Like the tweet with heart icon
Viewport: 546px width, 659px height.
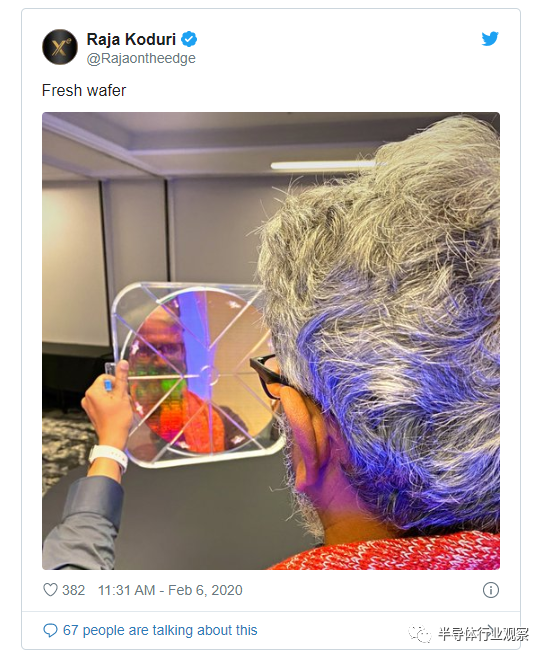[50, 590]
